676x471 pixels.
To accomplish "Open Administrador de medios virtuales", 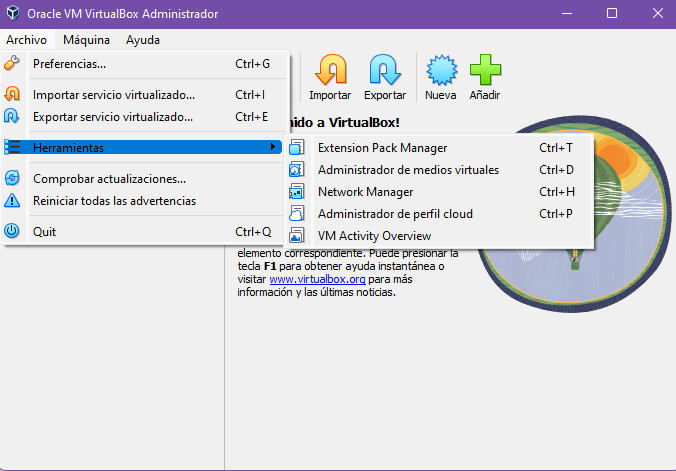I will pyautogui.click(x=438, y=170).
